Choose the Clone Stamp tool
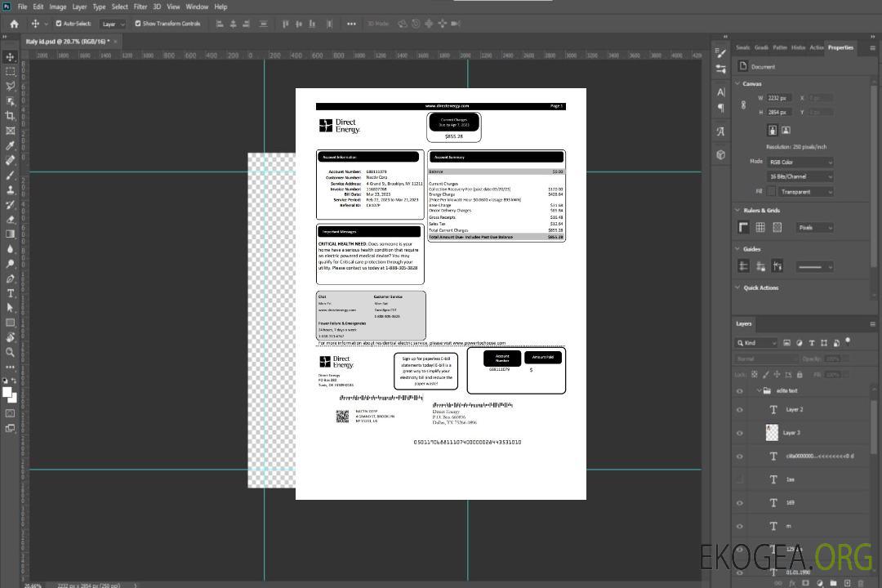This screenshot has width=882, height=588. click(x=11, y=190)
